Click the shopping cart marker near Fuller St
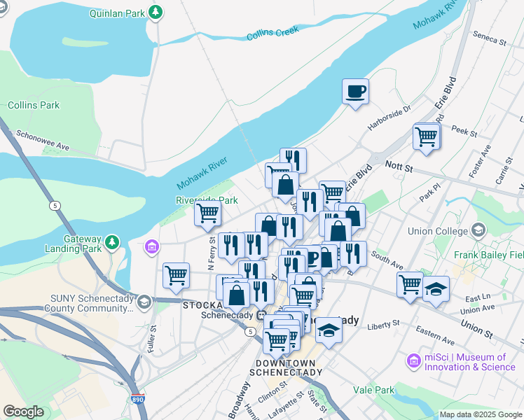The image size is (524, 420). pos(176,276)
